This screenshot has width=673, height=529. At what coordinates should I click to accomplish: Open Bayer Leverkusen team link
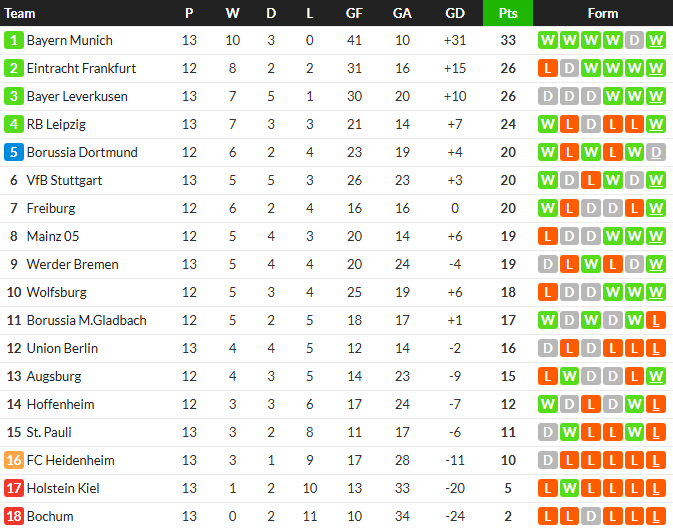[x=76, y=97]
